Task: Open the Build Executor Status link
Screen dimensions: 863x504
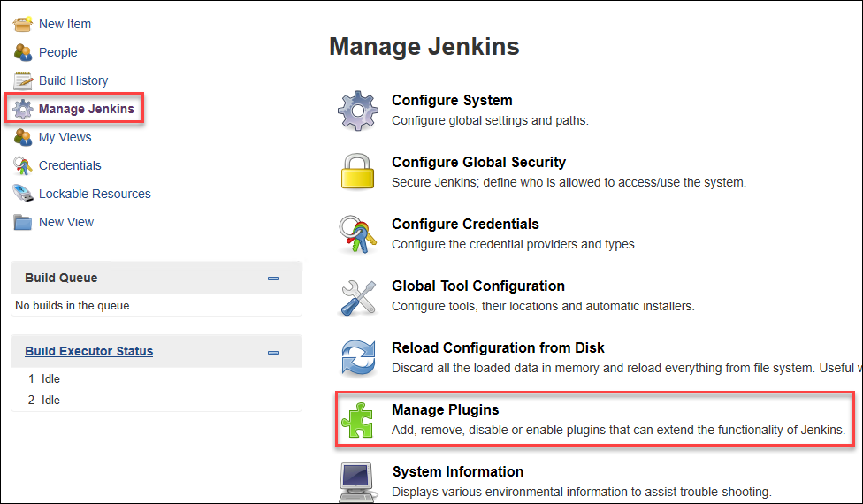Action: 88,351
